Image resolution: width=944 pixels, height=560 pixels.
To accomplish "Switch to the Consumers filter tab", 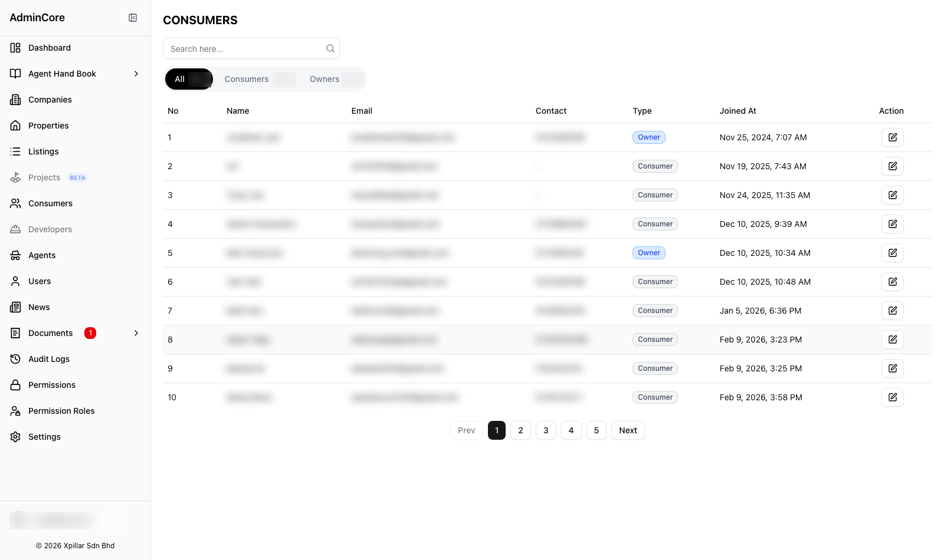I will (x=260, y=79).
